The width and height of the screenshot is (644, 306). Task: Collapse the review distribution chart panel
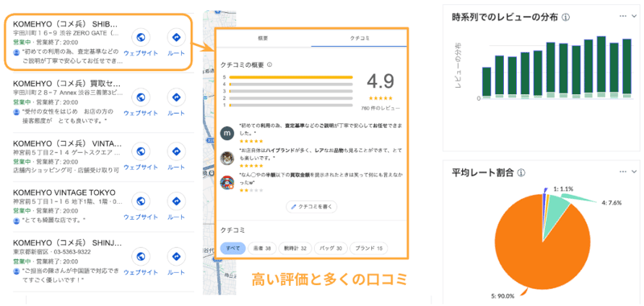(x=634, y=16)
